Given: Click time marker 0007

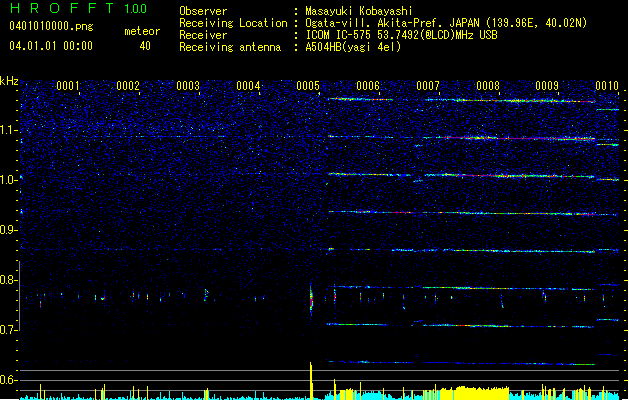Looking at the screenshot, I should [x=428, y=86].
